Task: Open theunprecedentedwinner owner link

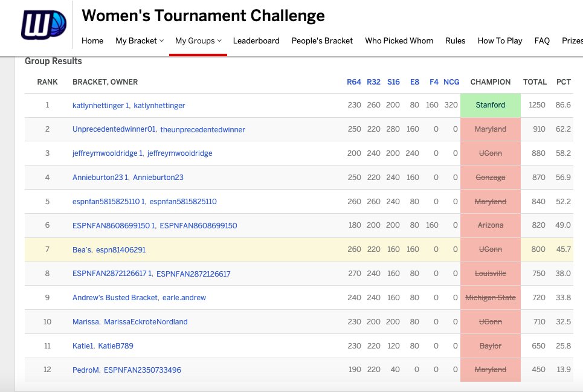Action: [202, 130]
